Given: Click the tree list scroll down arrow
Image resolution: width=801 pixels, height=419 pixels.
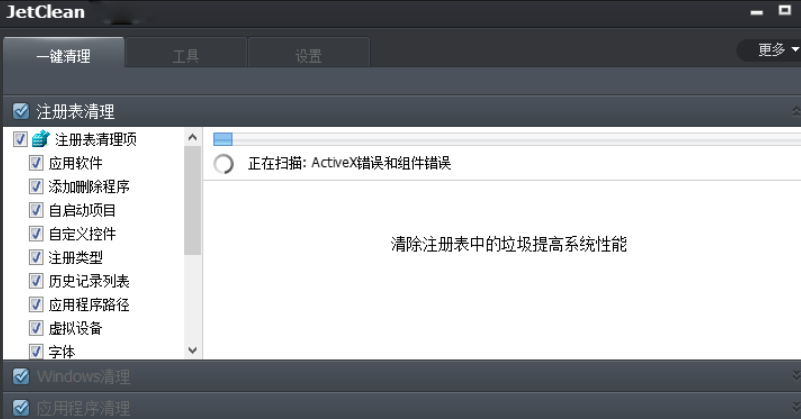Looking at the screenshot, I should (x=193, y=351).
